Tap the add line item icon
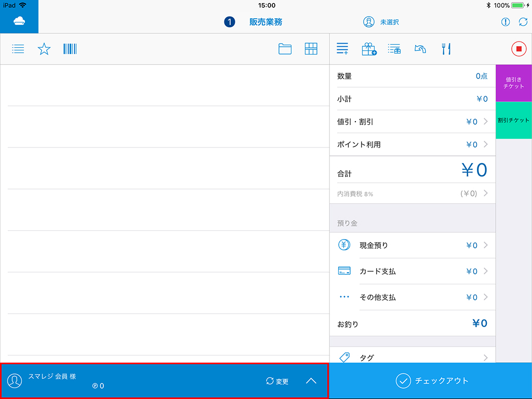 [x=342, y=48]
